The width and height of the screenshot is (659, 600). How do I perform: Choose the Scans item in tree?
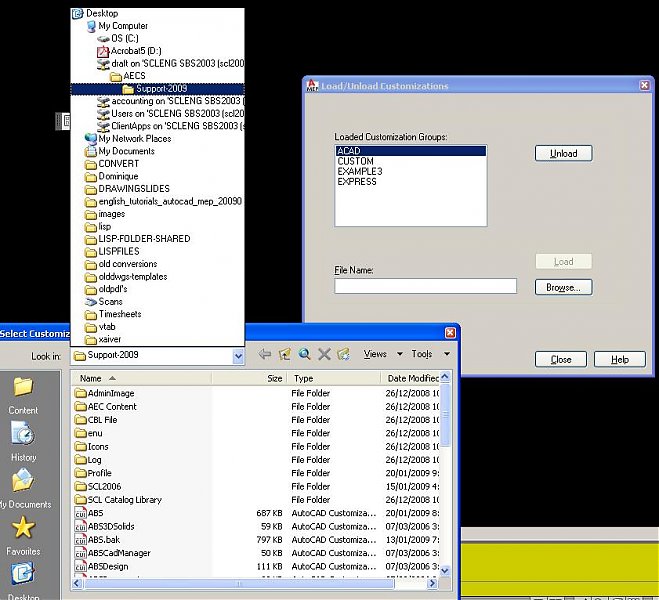click(x=104, y=302)
